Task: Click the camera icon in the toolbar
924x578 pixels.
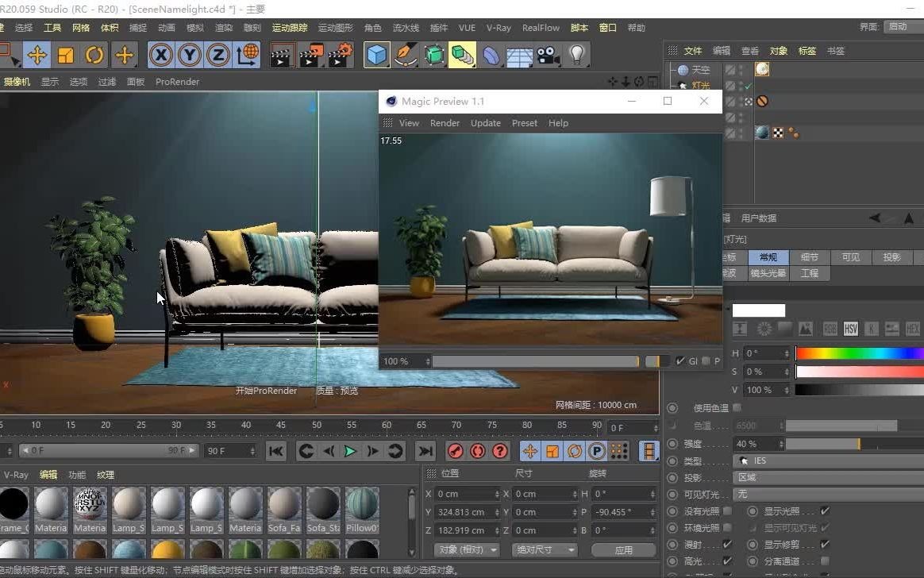Action: click(x=545, y=54)
